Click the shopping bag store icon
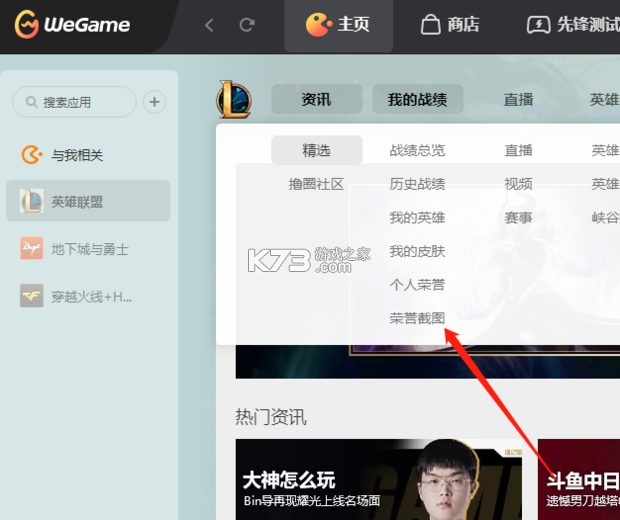The width and height of the screenshot is (620, 520). click(x=431, y=25)
